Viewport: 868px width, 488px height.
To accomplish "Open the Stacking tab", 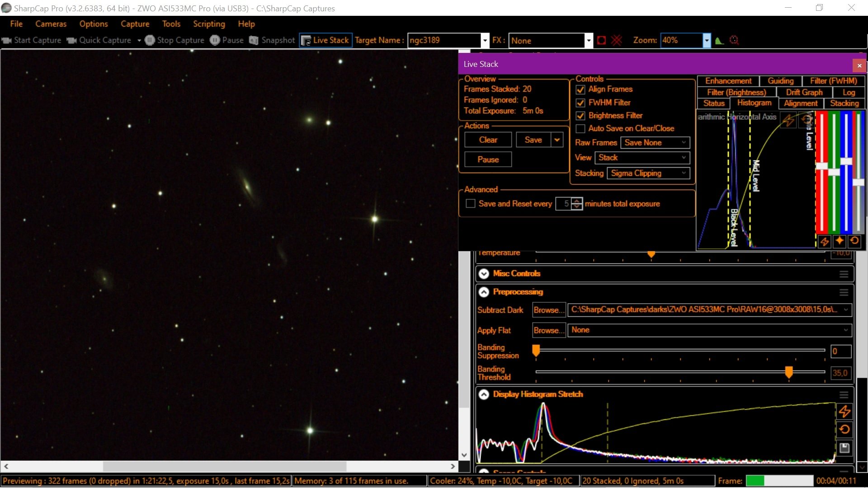I will tap(844, 103).
